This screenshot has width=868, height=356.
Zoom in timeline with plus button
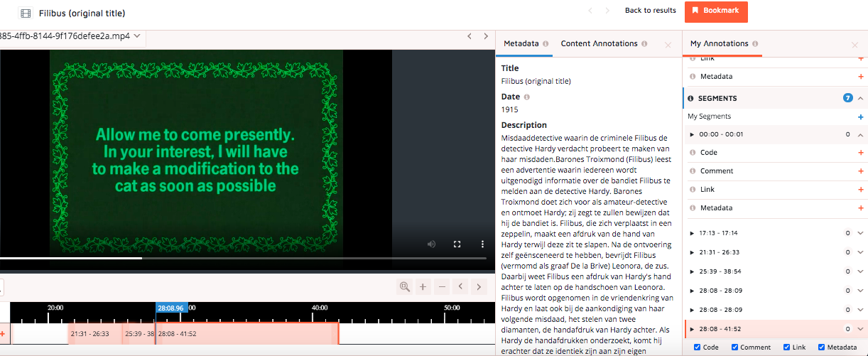click(x=423, y=286)
